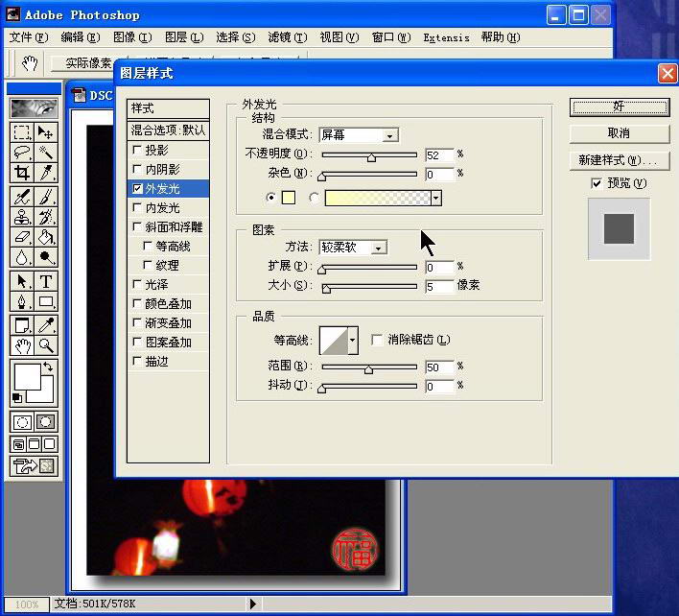Click the 取消 (Cancel) button

pos(619,133)
